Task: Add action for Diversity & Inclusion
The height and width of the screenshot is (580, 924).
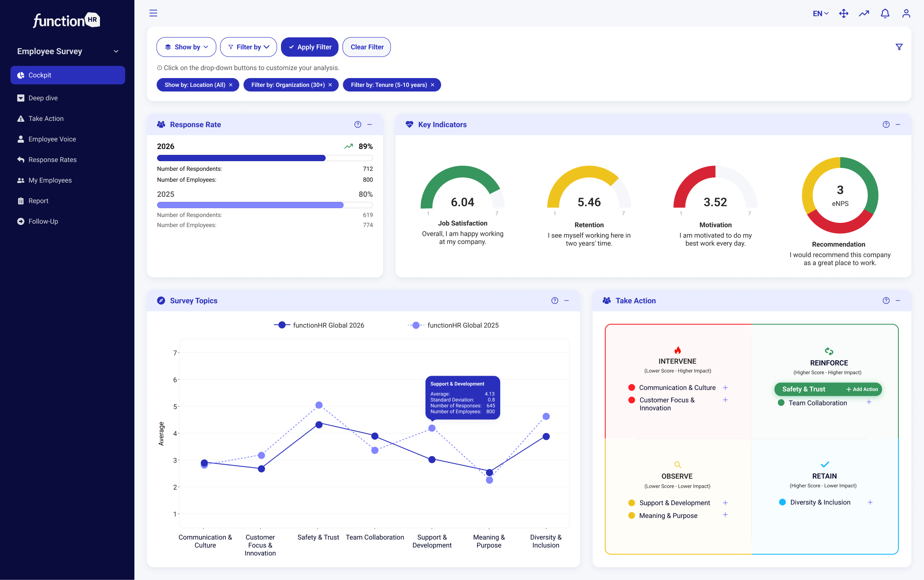Action: (870, 502)
